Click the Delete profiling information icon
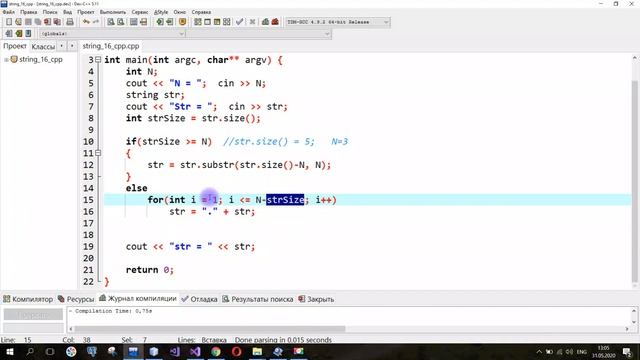Image resolution: width=640 pixels, height=360 pixels. (275, 22)
